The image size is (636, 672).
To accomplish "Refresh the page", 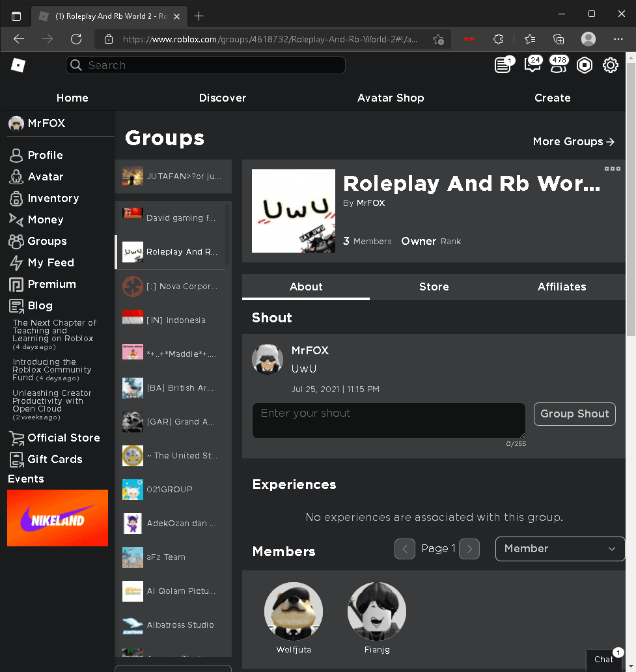I will point(76,40).
